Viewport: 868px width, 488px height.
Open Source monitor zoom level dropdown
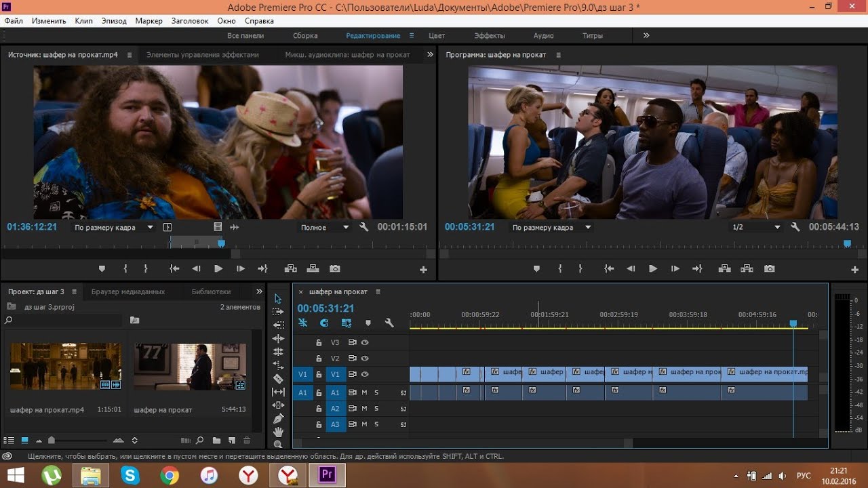point(114,228)
